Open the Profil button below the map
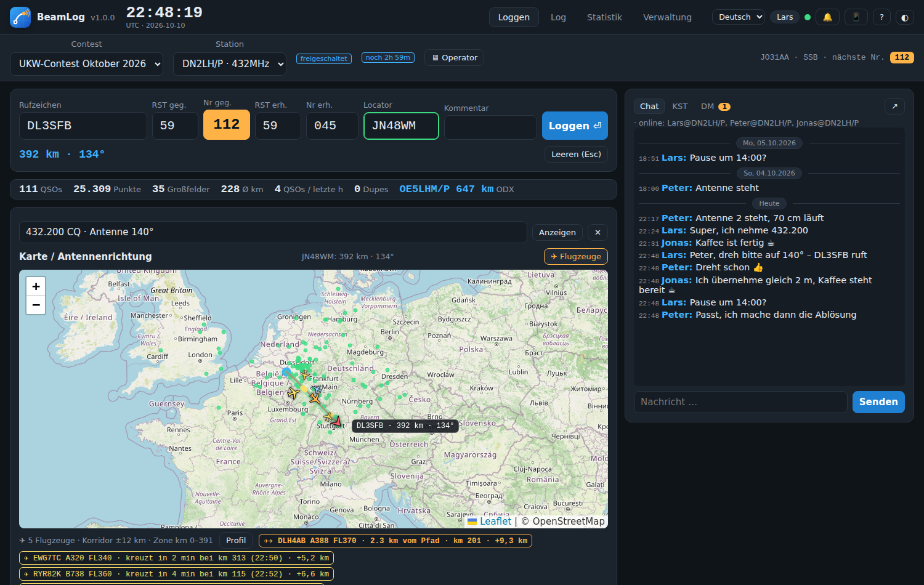 [236, 541]
